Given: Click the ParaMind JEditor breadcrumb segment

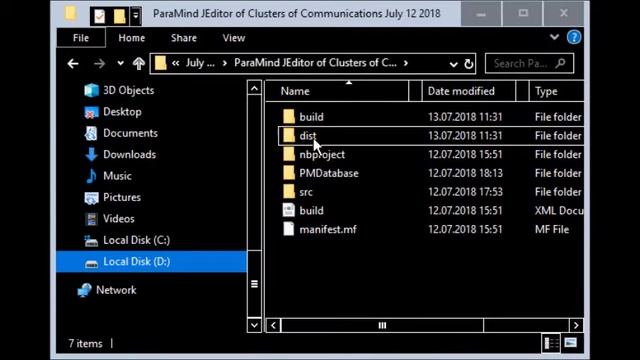Looking at the screenshot, I should click(x=315, y=63).
